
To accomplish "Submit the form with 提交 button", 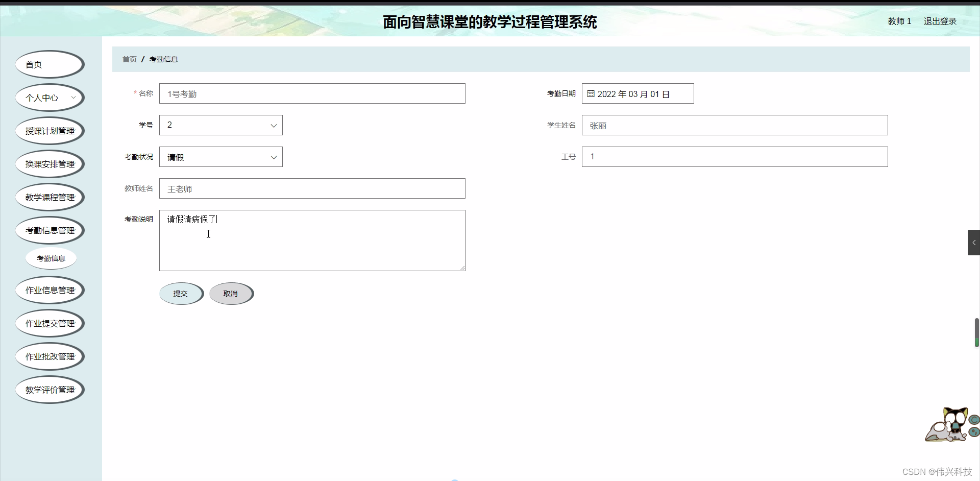I will click(x=181, y=294).
